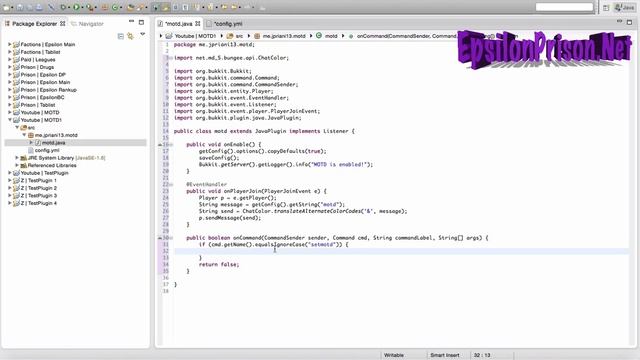Click the src breadcrumb item
This screenshot has height=360, width=640.
(x=236, y=36)
